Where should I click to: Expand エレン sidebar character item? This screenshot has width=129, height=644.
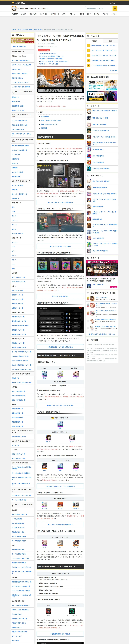tap(23, 229)
